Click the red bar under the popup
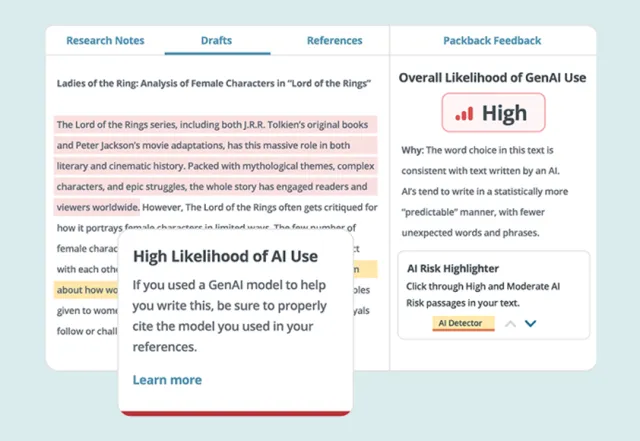This screenshot has height=441, width=640. [234, 412]
